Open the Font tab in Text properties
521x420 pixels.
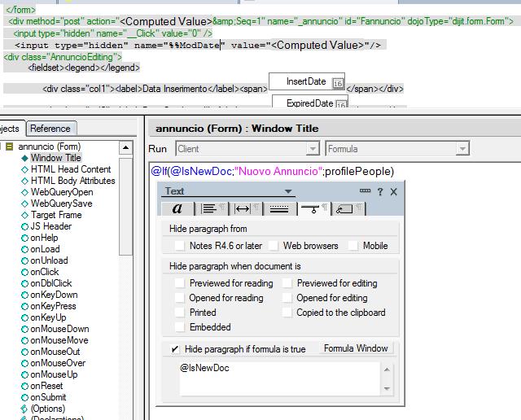coord(177,208)
